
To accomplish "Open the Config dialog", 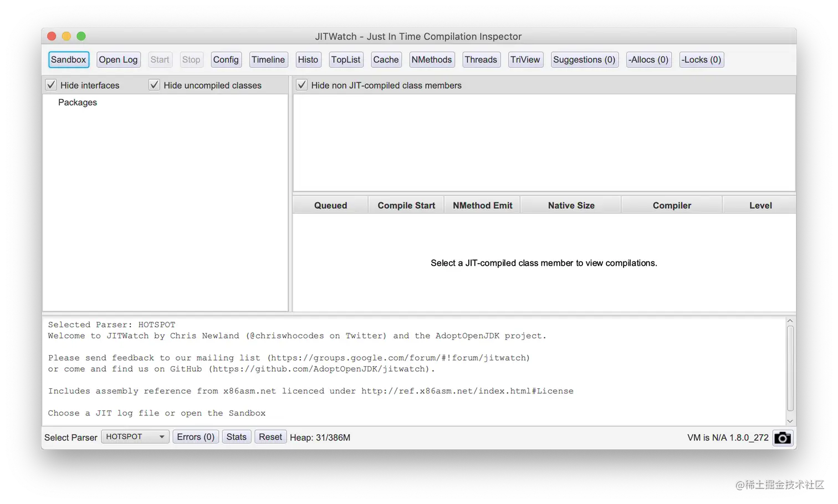I will 226,60.
